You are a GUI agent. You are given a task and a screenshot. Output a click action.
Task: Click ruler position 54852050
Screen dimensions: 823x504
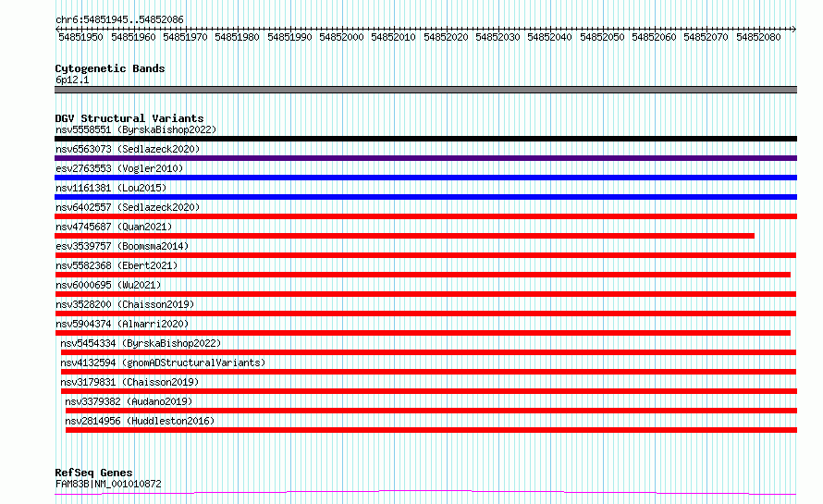pos(603,37)
